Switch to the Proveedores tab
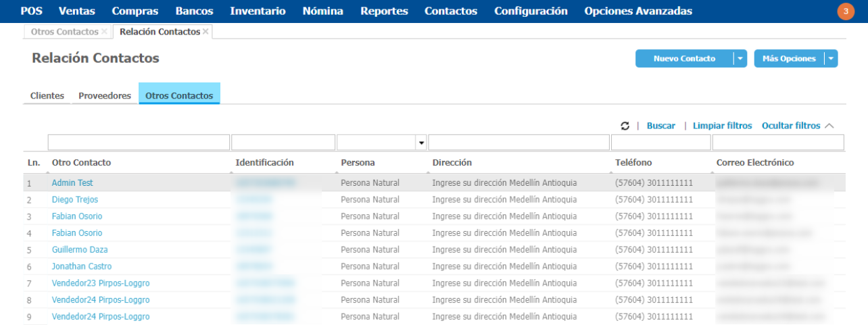868x325 pixels. coord(105,96)
